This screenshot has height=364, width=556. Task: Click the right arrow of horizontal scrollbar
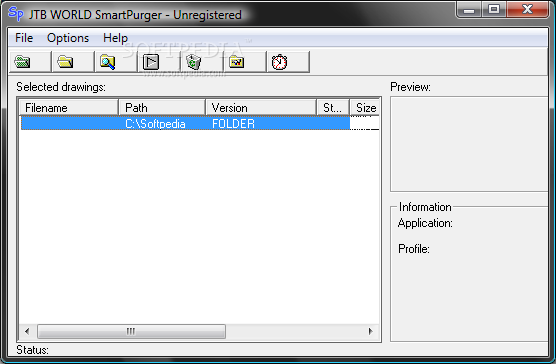point(371,331)
